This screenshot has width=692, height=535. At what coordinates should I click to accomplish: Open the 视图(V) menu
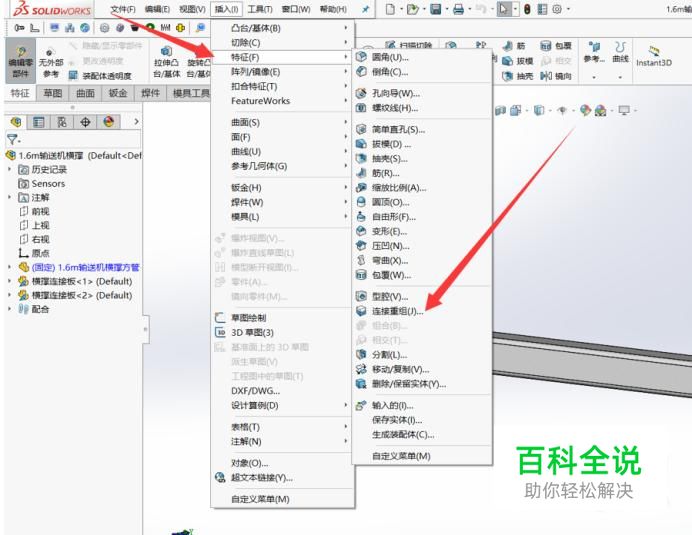click(192, 9)
